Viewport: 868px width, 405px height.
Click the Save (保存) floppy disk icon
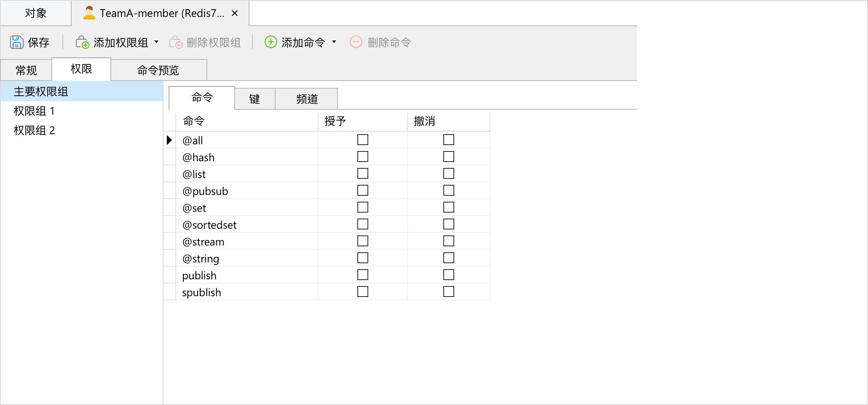(17, 42)
